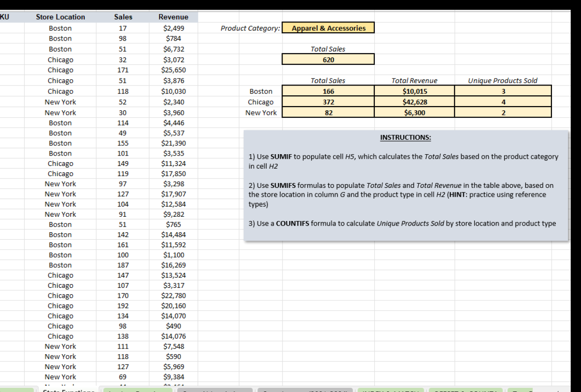The height and width of the screenshot is (392, 581).
Task: Select the revenue cell $7,548
Action: tap(174, 346)
